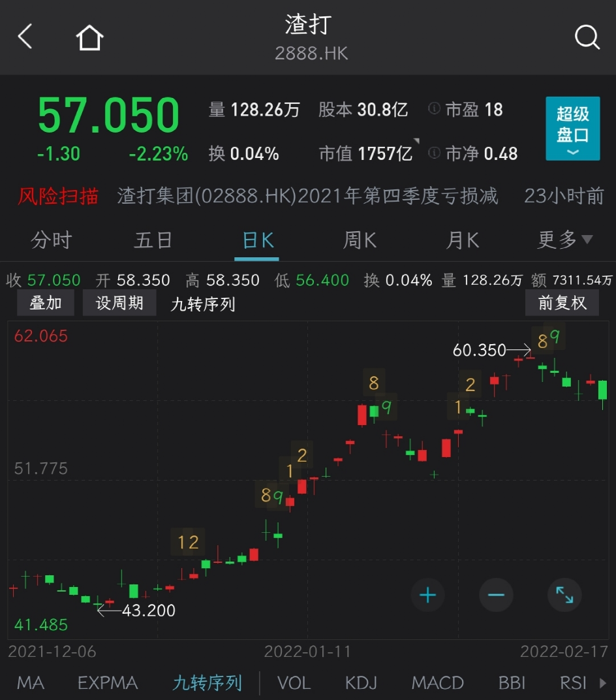
Task: Toggle 前复权 price adjustment mode
Action: tap(562, 302)
